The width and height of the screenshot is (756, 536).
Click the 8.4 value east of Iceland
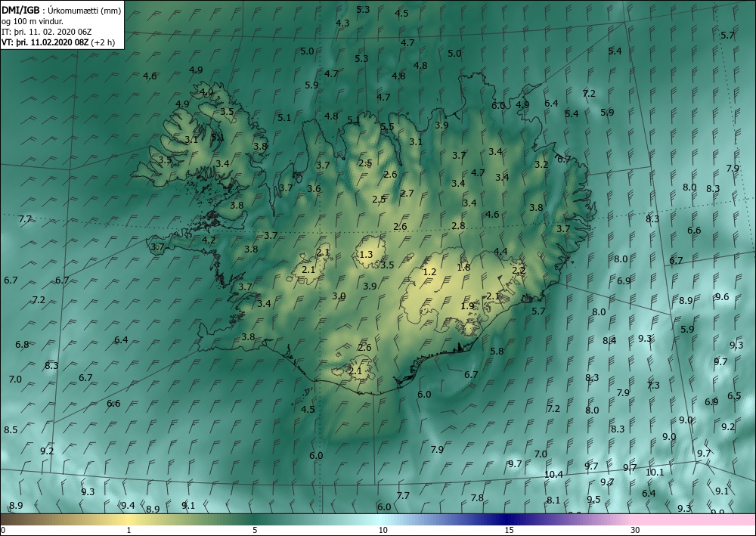coord(609,340)
